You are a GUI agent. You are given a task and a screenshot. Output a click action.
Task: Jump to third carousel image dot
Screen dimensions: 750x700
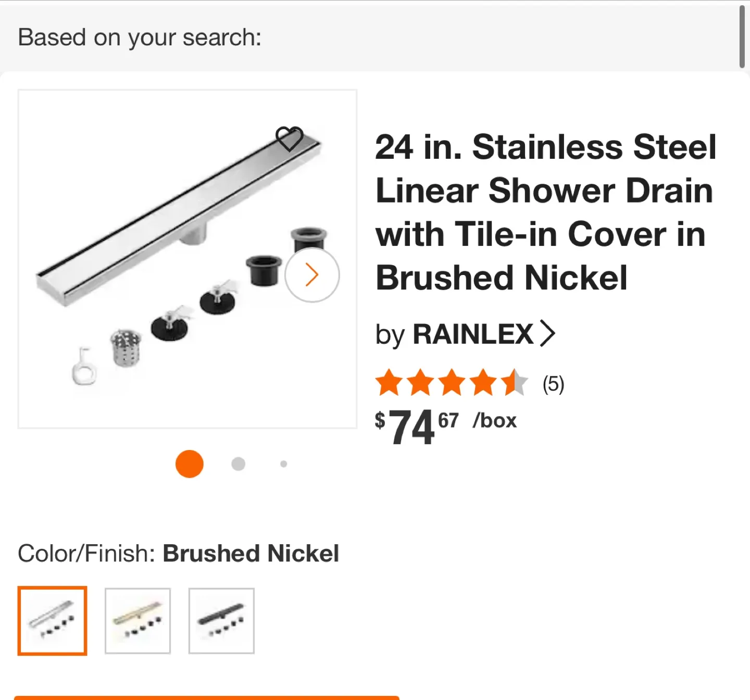[283, 464]
